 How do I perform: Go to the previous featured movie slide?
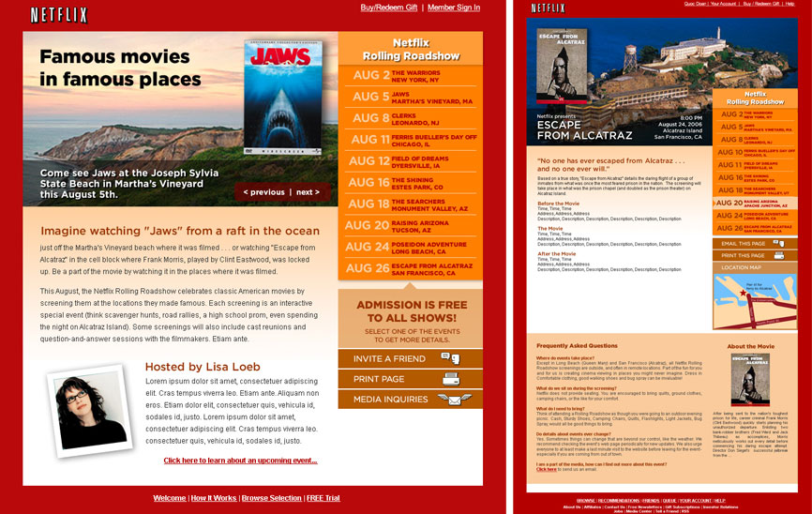point(263,192)
